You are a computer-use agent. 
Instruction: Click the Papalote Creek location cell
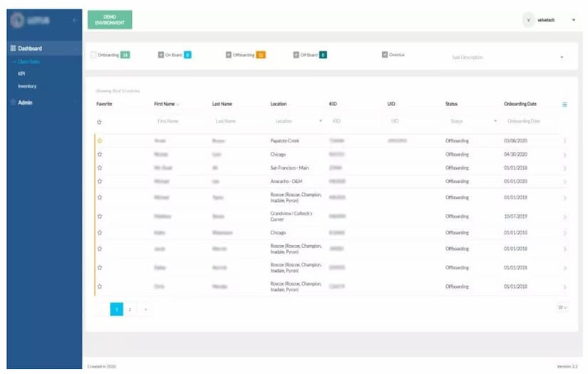[x=285, y=141]
